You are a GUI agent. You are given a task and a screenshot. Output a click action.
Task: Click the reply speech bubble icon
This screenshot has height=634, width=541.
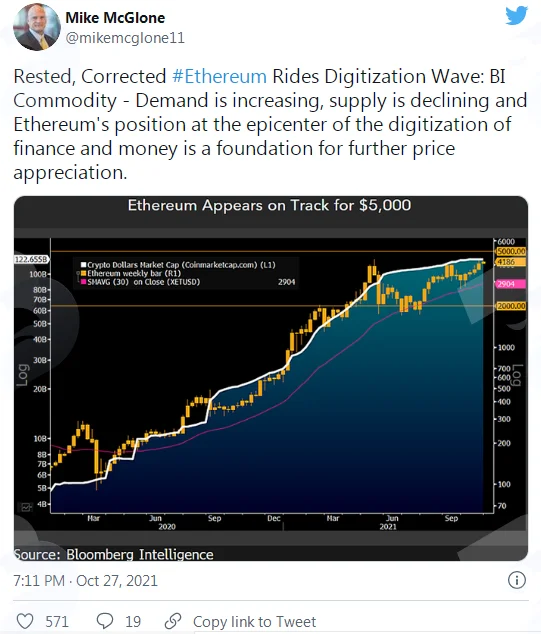[x=105, y=621]
